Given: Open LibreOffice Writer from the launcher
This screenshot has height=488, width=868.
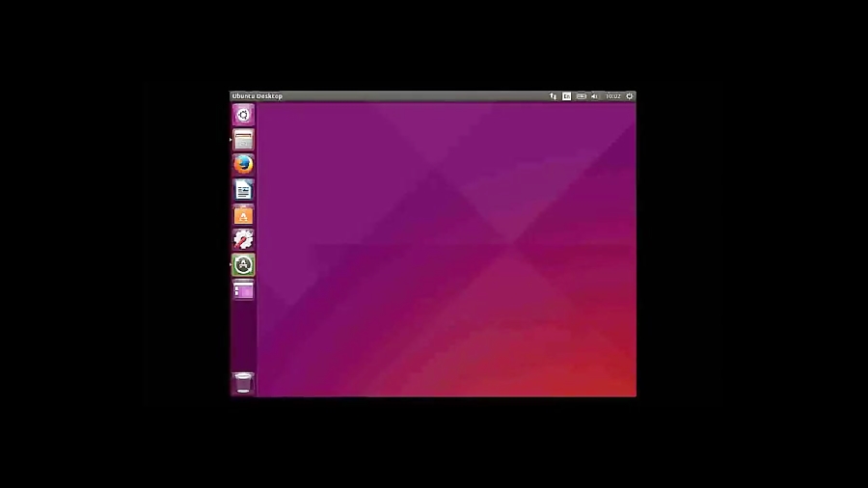Looking at the screenshot, I should click(243, 190).
